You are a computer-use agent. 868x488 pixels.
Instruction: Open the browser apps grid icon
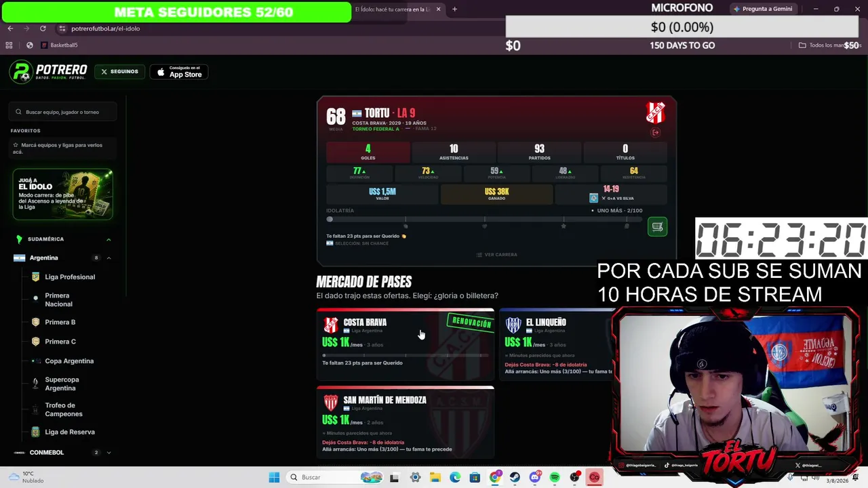(x=9, y=45)
